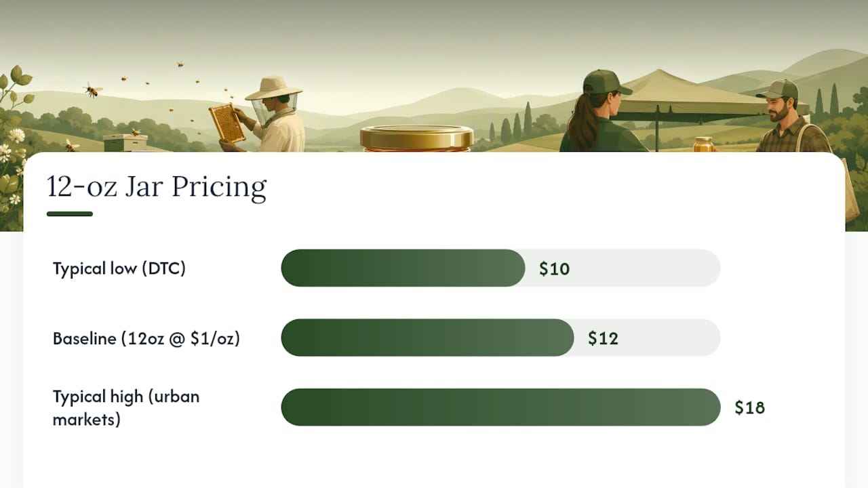868x488 pixels.
Task: Click the $10 value label
Action: (x=555, y=269)
